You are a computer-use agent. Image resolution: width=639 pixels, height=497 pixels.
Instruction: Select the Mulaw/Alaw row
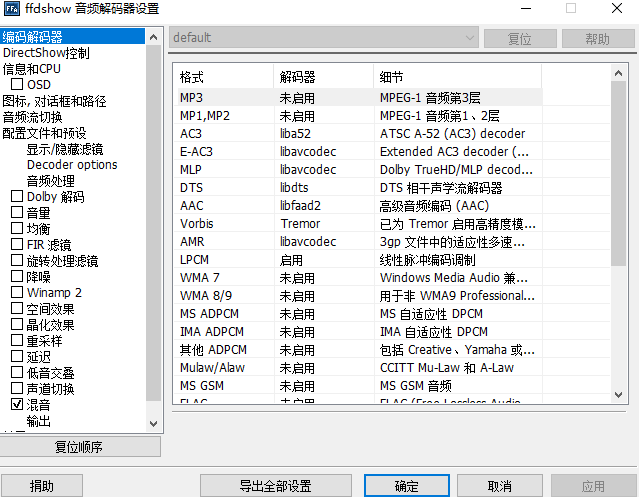point(359,367)
